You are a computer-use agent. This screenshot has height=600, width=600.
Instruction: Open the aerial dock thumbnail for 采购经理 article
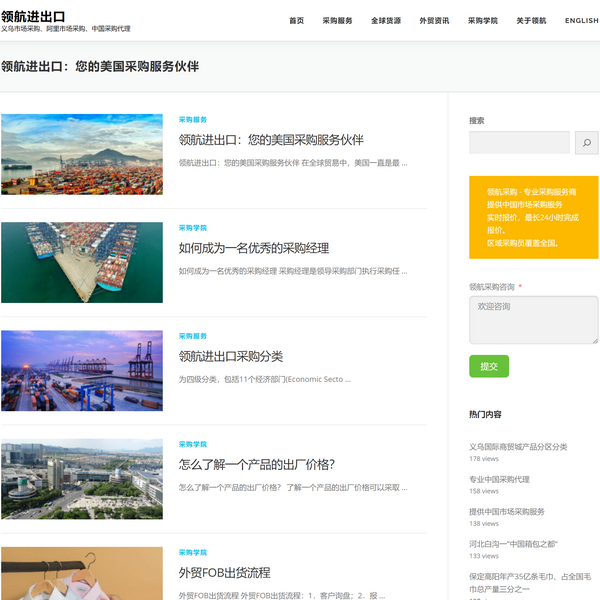(x=82, y=262)
